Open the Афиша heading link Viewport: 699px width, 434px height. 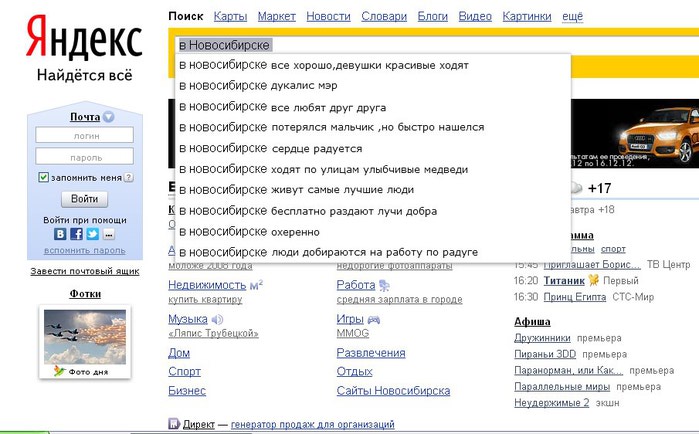coord(532,321)
